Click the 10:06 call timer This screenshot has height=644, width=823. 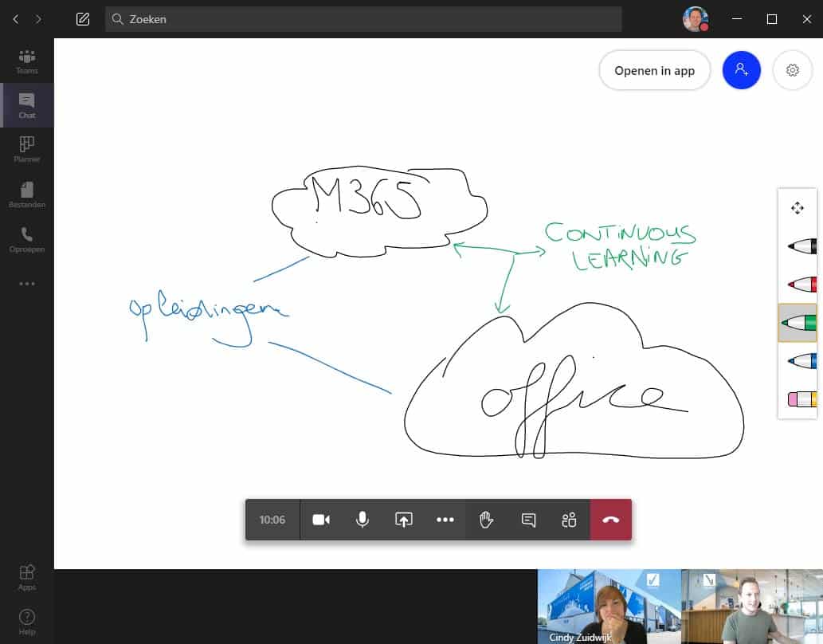272,520
